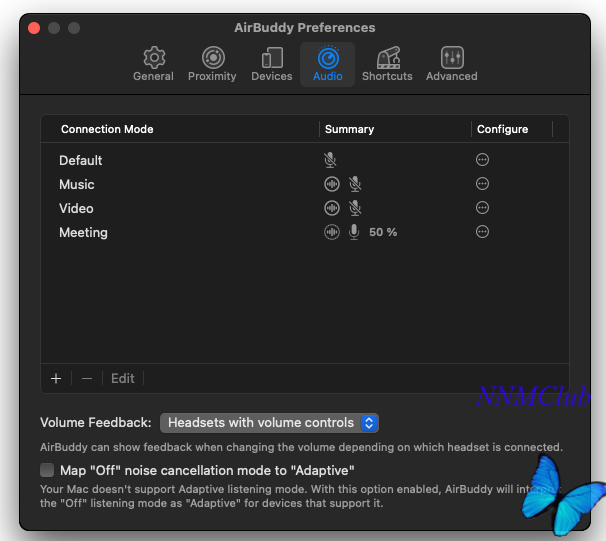Click the configure ellipsis icon for Default
This screenshot has height=541, width=606.
click(482, 160)
